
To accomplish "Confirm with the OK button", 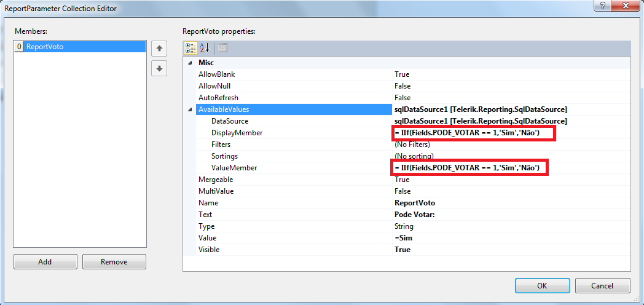I will (542, 286).
